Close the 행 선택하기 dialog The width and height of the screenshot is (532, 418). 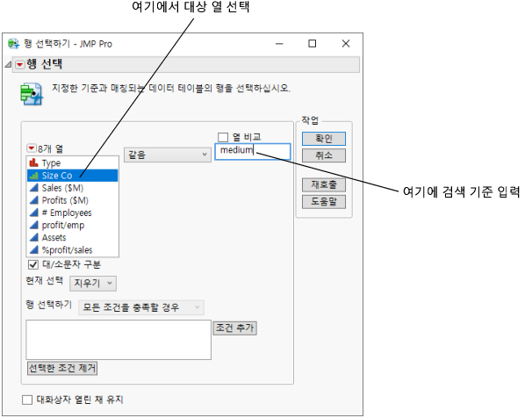pos(346,44)
